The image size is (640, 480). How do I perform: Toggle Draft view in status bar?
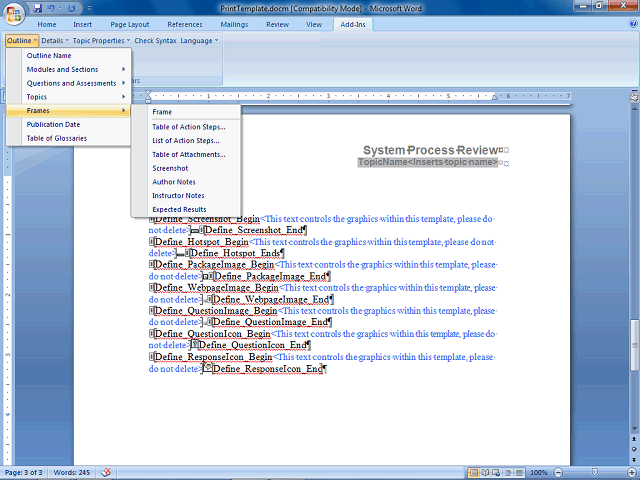pyautogui.click(x=520, y=473)
